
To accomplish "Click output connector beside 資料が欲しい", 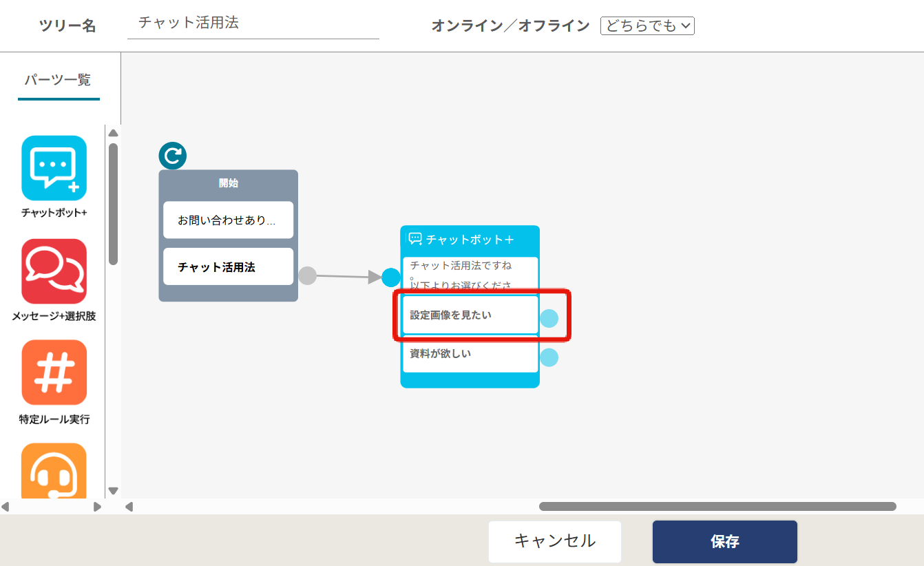I will pyautogui.click(x=549, y=357).
